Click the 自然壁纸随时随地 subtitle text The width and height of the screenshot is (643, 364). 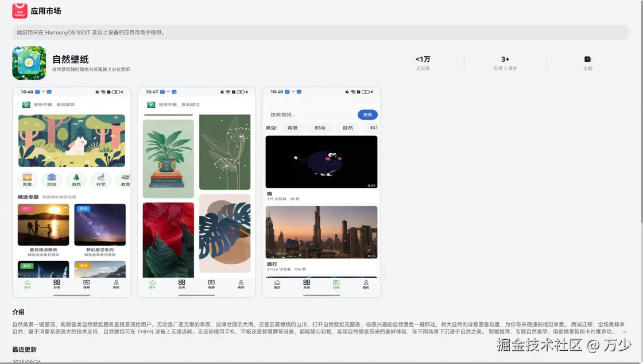tap(91, 69)
